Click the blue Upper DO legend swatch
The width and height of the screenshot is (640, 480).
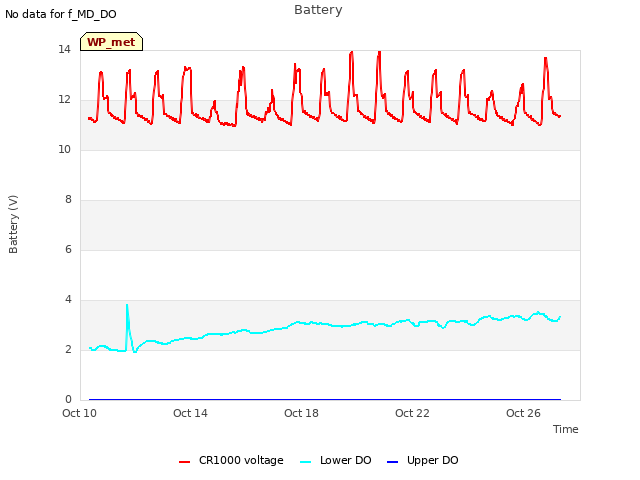click(x=392, y=462)
